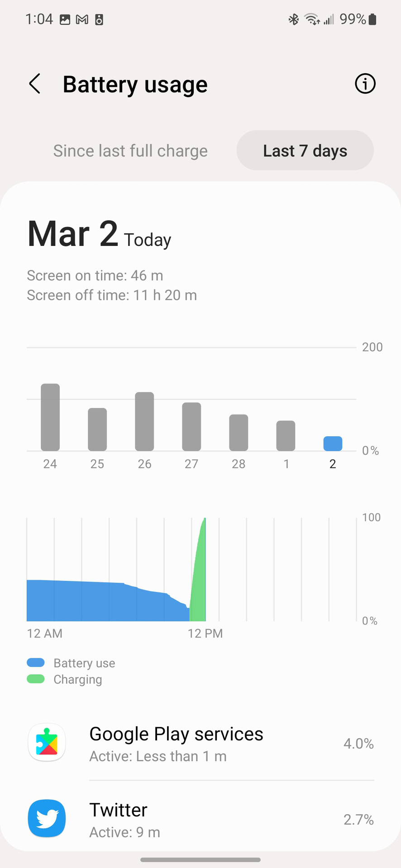The image size is (401, 868).
Task: Select the bar for day 1
Action: [x=286, y=435]
